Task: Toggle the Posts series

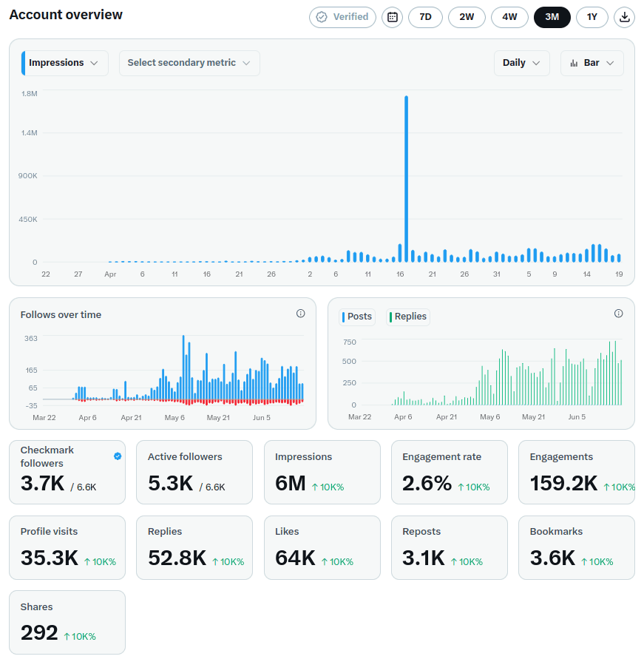Action: 357,317
